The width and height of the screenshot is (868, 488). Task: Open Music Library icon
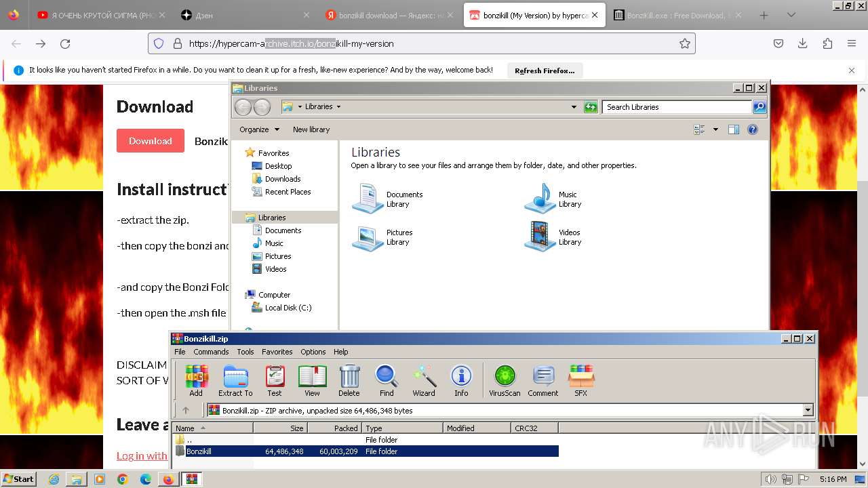click(x=553, y=199)
